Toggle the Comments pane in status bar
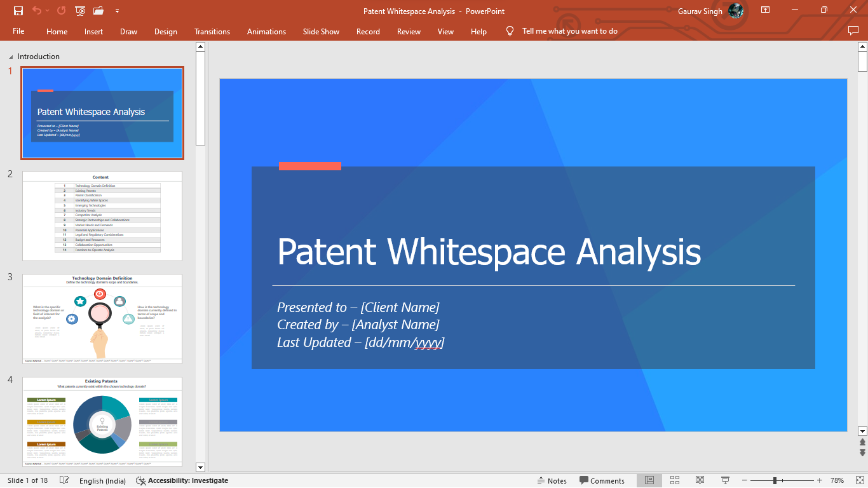This screenshot has height=488, width=868. pyautogui.click(x=602, y=480)
